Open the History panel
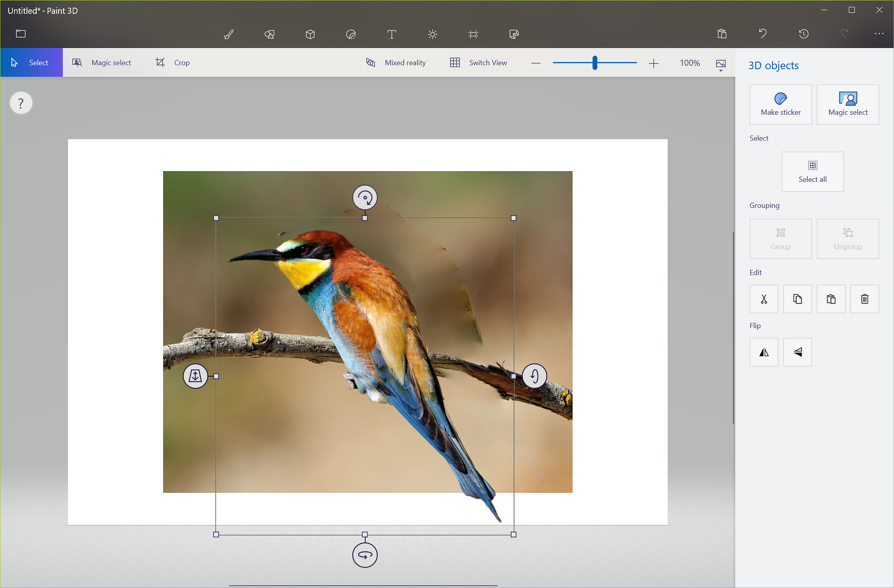The height and width of the screenshot is (588, 894). coord(803,34)
